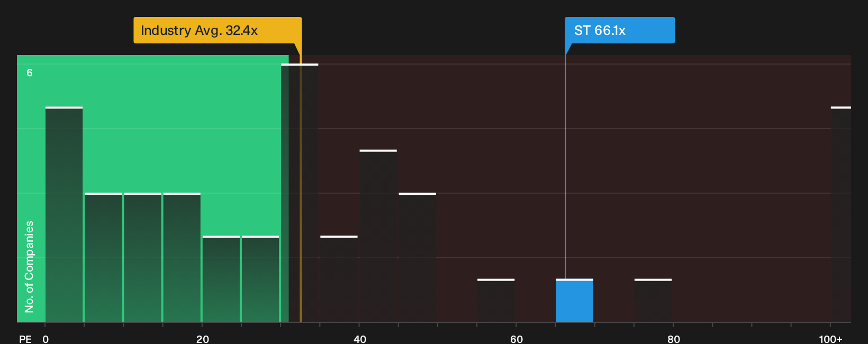The height and width of the screenshot is (344, 868).
Task: Click the bar at PE 5-10
Action: [x=103, y=258]
